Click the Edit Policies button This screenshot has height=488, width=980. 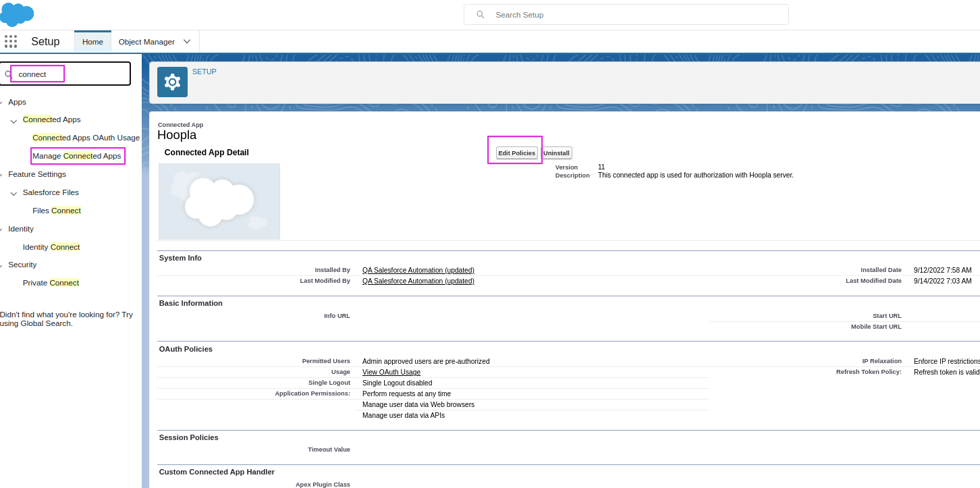(x=516, y=153)
